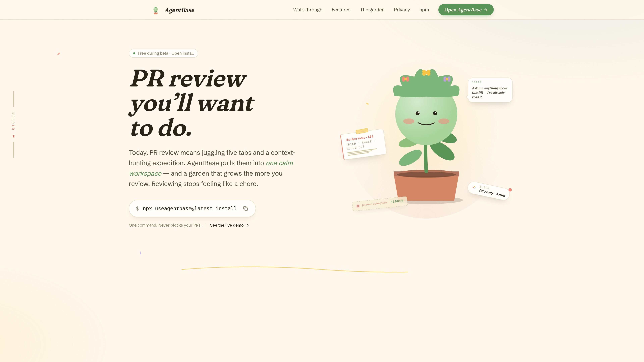644x362 pixels.
Task: Click the red X on pnpm-lock.yaml tag
Action: (358, 206)
